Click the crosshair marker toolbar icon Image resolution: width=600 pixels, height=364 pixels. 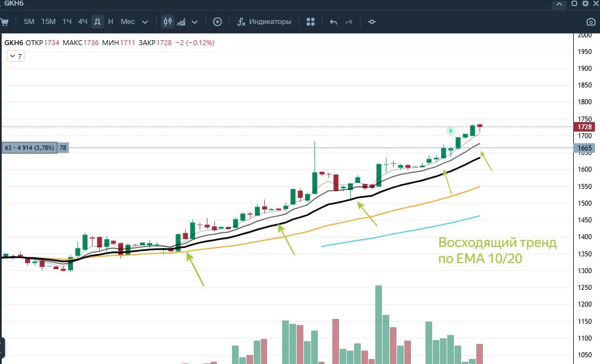point(372,22)
